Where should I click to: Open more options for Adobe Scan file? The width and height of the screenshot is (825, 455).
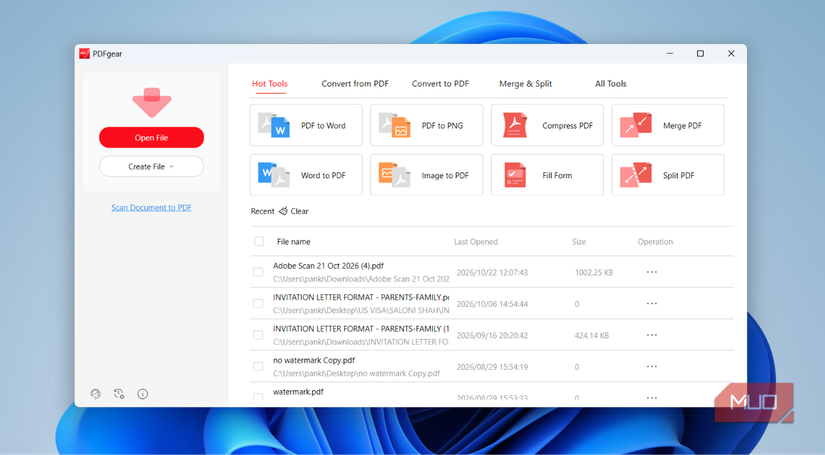(652, 272)
